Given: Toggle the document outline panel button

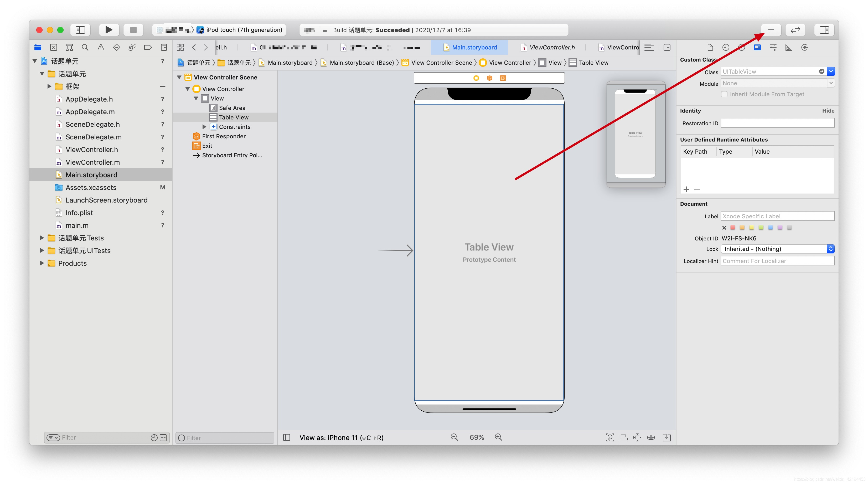Looking at the screenshot, I should click(x=287, y=437).
